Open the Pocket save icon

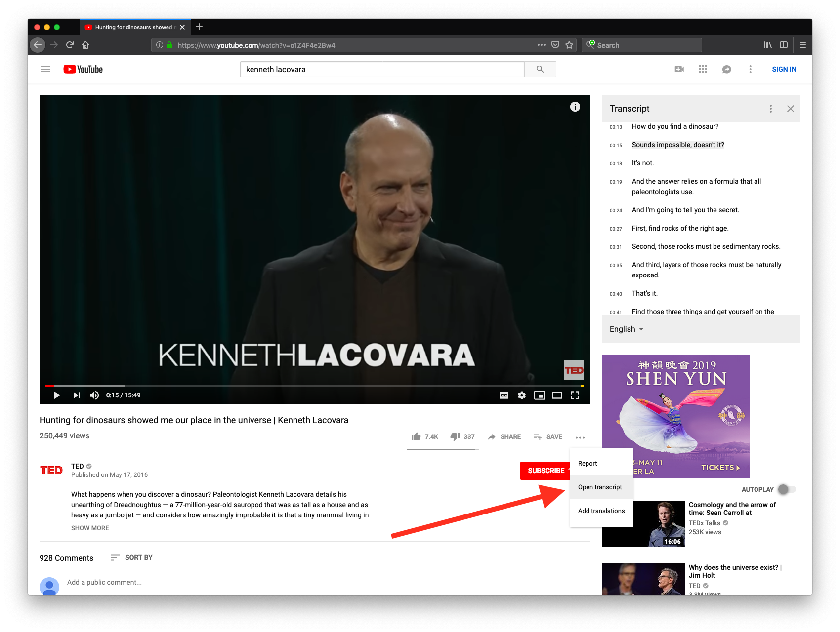tap(555, 45)
